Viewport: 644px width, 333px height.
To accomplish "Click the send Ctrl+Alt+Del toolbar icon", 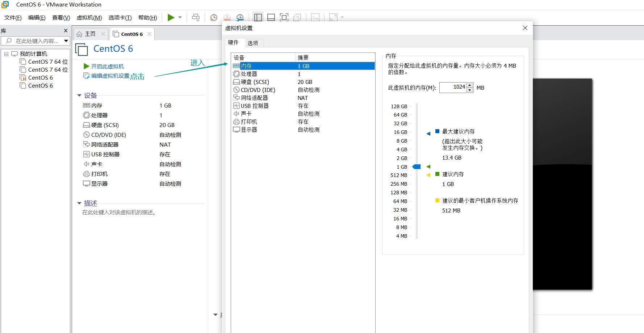I will [196, 17].
